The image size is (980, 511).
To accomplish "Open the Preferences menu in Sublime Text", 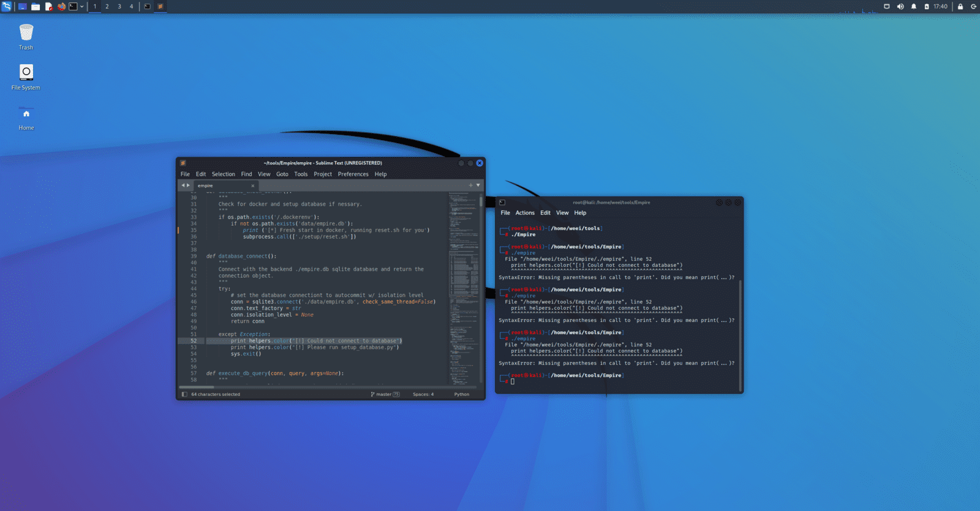I will tap(353, 174).
